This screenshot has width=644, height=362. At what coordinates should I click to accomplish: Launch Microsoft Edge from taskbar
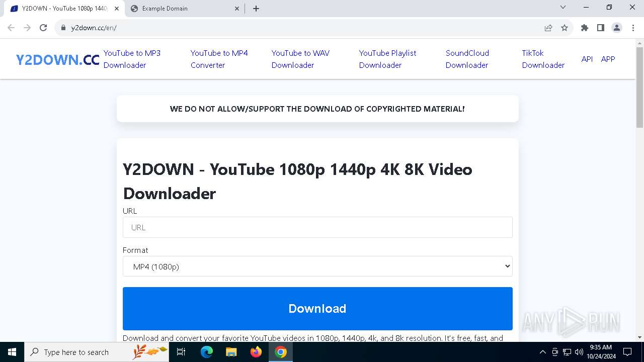[x=207, y=352]
